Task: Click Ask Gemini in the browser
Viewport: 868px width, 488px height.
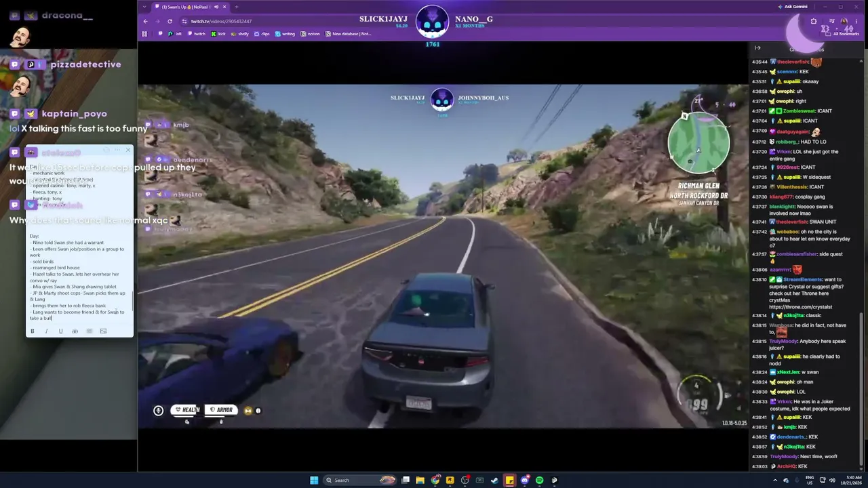Action: pos(793,7)
